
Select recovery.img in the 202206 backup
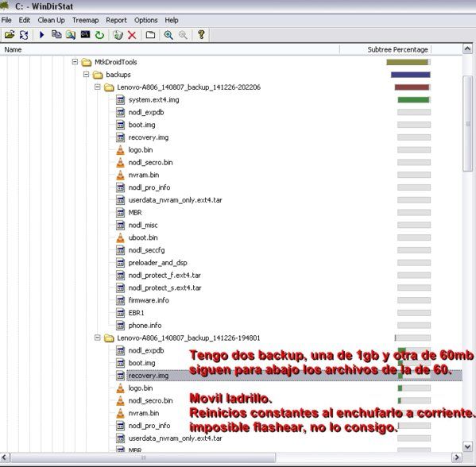click(x=149, y=137)
